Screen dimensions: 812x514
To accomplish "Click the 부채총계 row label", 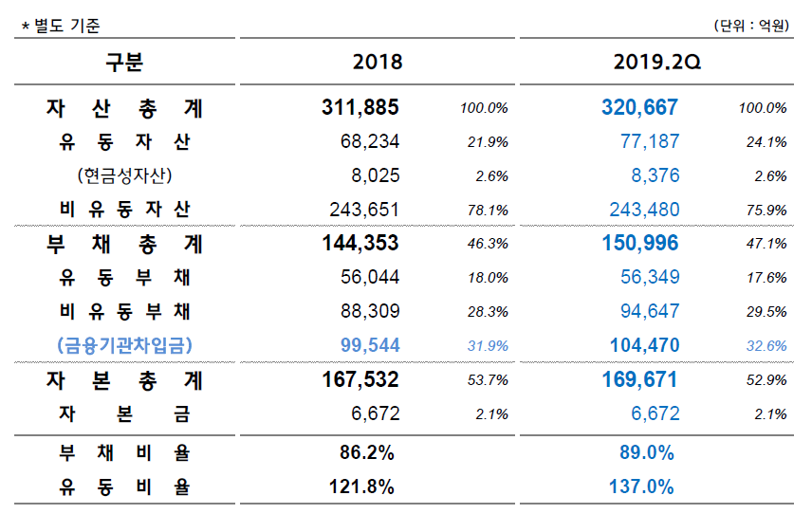I will coord(124,244).
